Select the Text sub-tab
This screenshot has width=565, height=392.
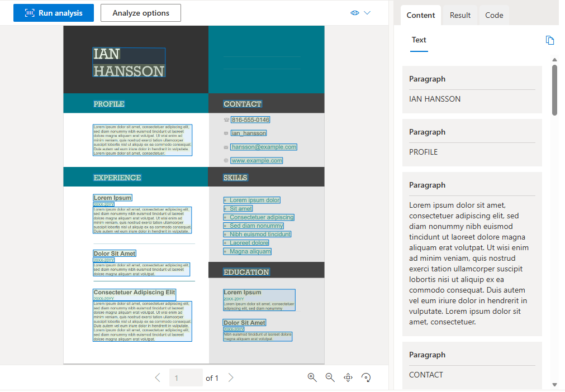click(419, 40)
